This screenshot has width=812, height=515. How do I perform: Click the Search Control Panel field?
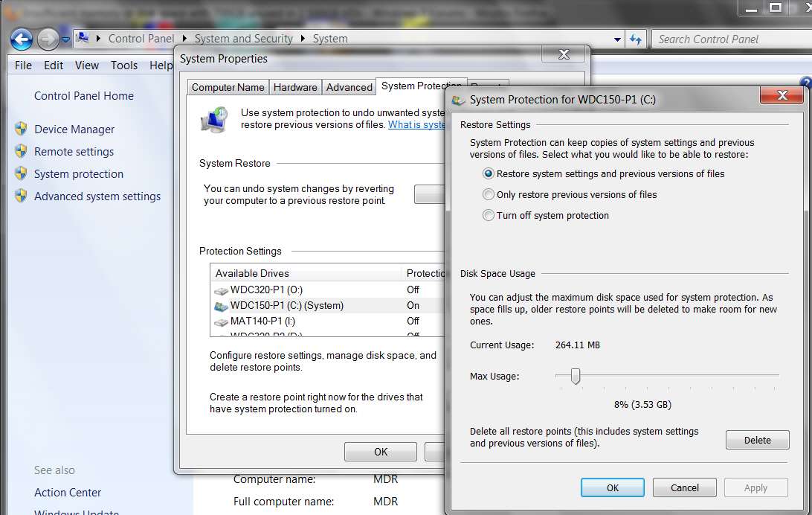pos(731,39)
